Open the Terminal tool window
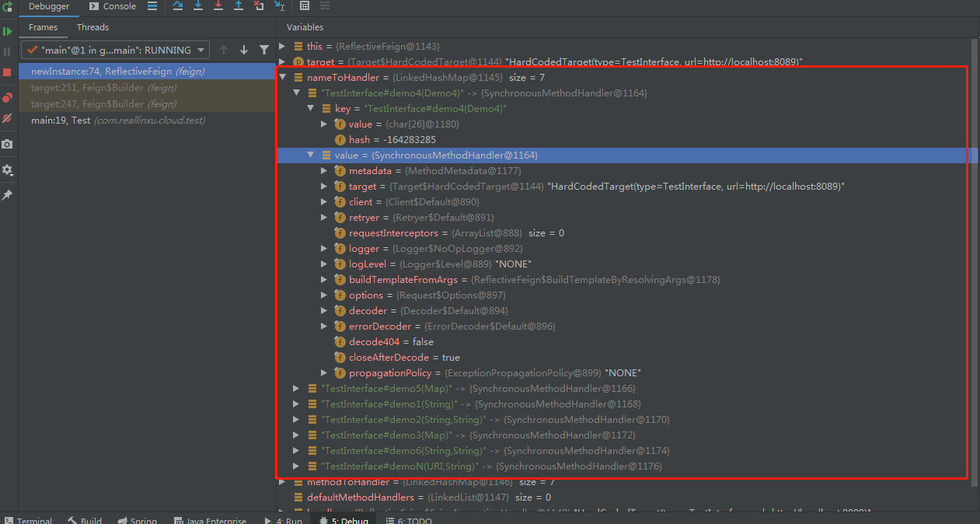The height and width of the screenshot is (524, 980). click(28, 519)
